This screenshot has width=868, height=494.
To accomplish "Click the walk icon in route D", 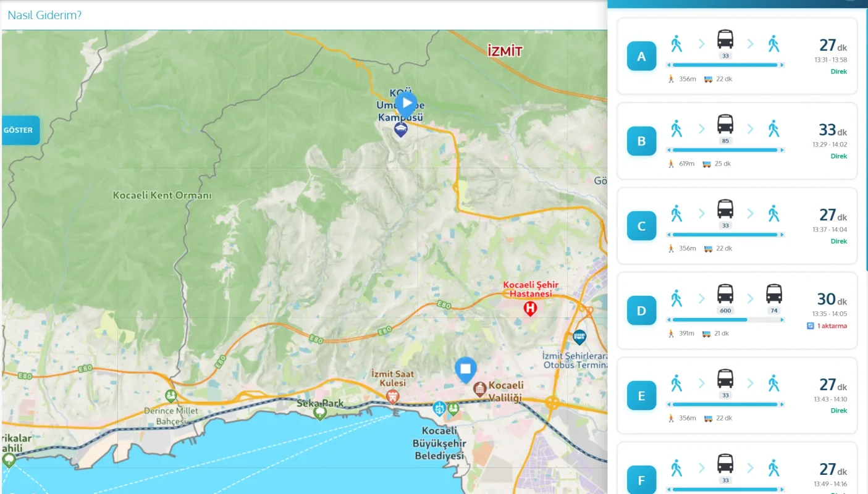I will click(676, 298).
